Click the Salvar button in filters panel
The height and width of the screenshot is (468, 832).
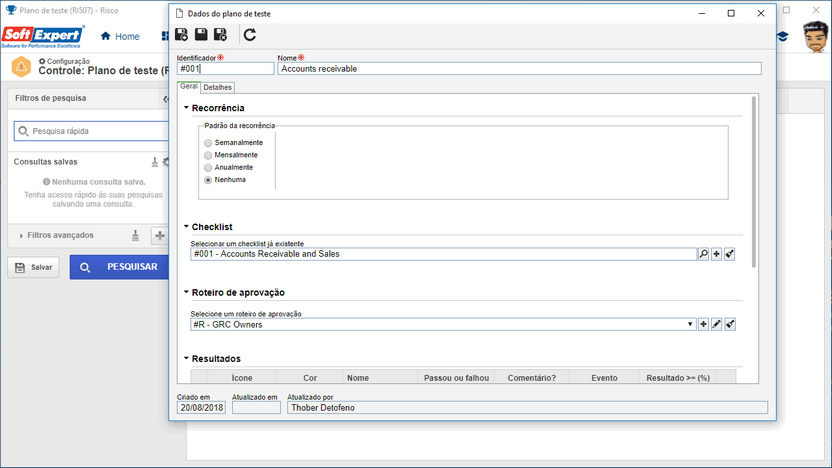33,267
